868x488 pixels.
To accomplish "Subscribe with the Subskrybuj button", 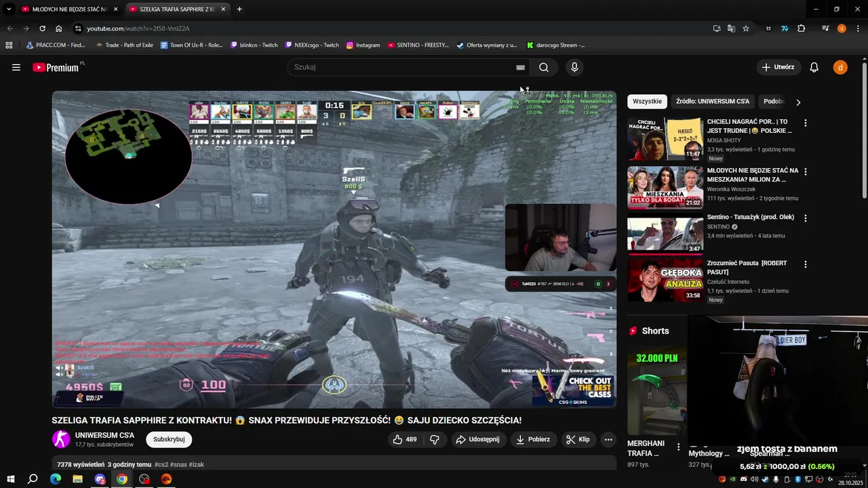I will pyautogui.click(x=169, y=439).
